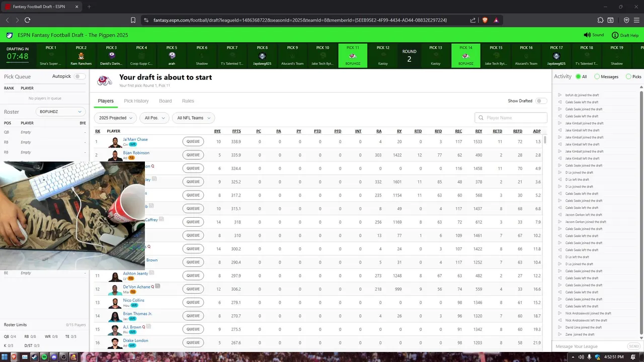Enable the Autopick toggle
This screenshot has height=362, width=644.
(79, 76)
